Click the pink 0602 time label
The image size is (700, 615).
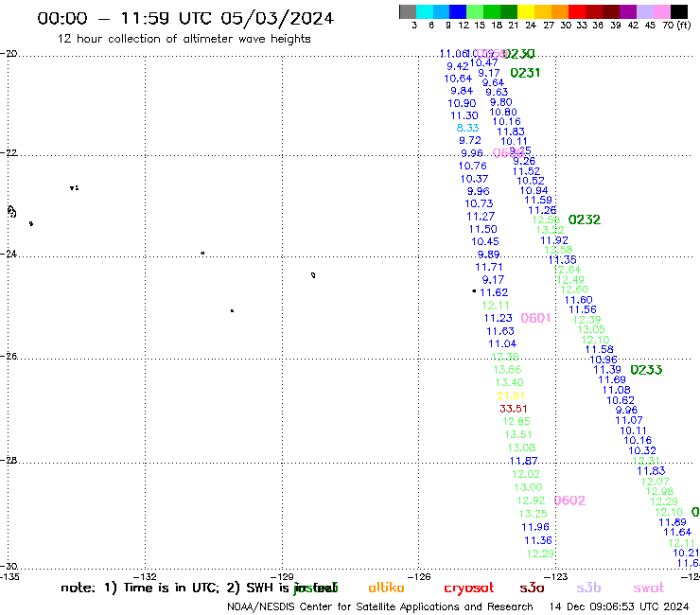569,501
